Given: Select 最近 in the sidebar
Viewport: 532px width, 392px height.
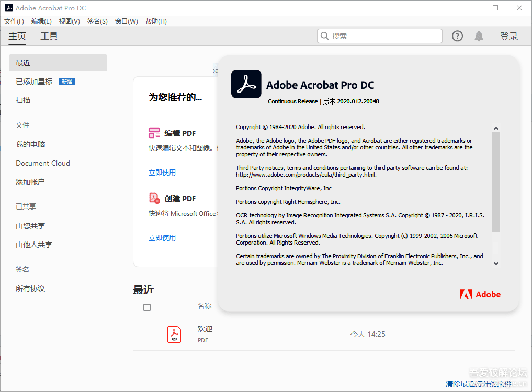Looking at the screenshot, I should point(58,63).
